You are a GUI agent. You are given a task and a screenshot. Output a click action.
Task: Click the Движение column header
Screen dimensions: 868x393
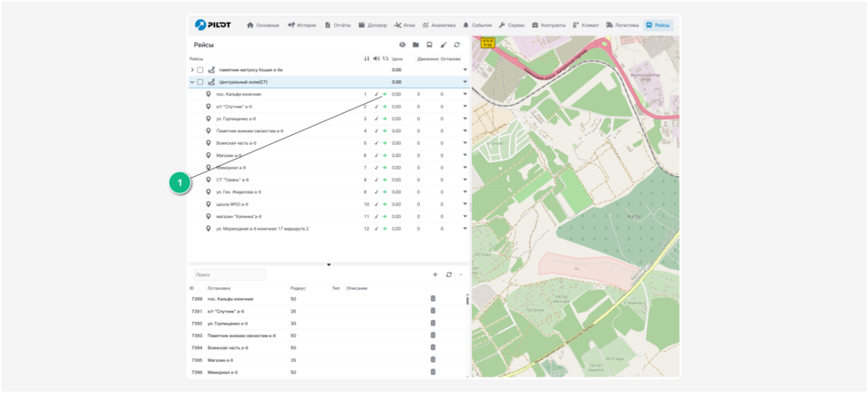point(428,58)
